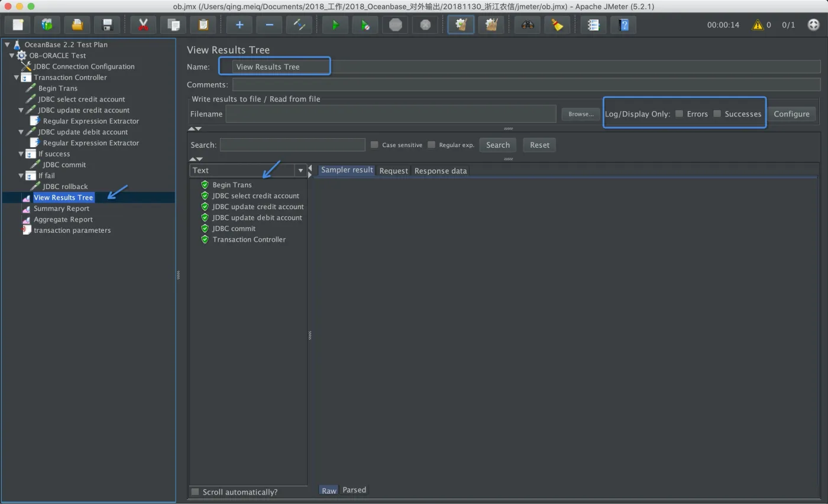Click the Search button
The width and height of the screenshot is (828, 504).
(498, 145)
